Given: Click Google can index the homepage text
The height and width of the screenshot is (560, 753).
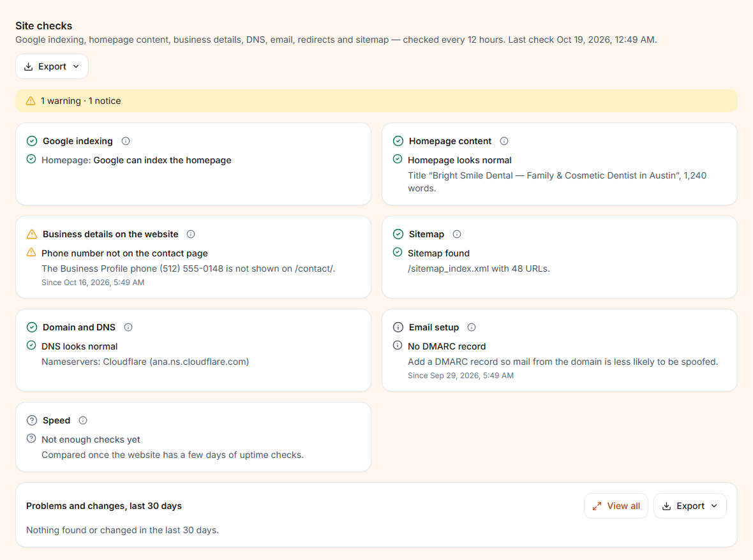Looking at the screenshot, I should pyautogui.click(x=162, y=160).
